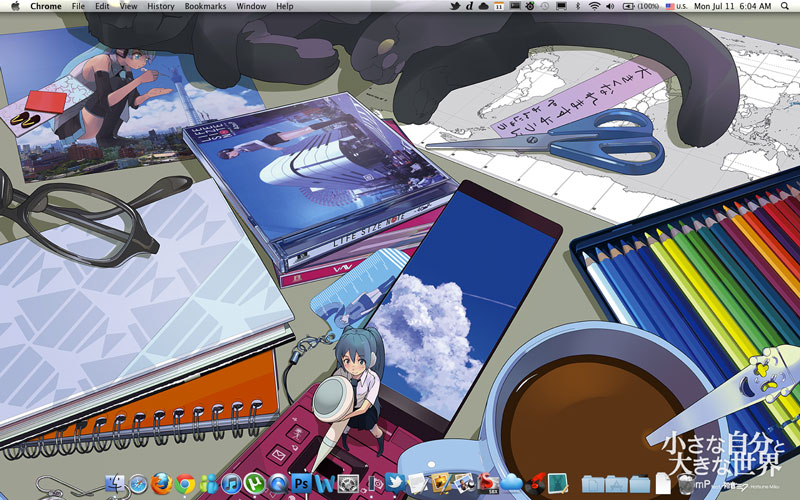Open uTorrent from the Dock

click(254, 484)
